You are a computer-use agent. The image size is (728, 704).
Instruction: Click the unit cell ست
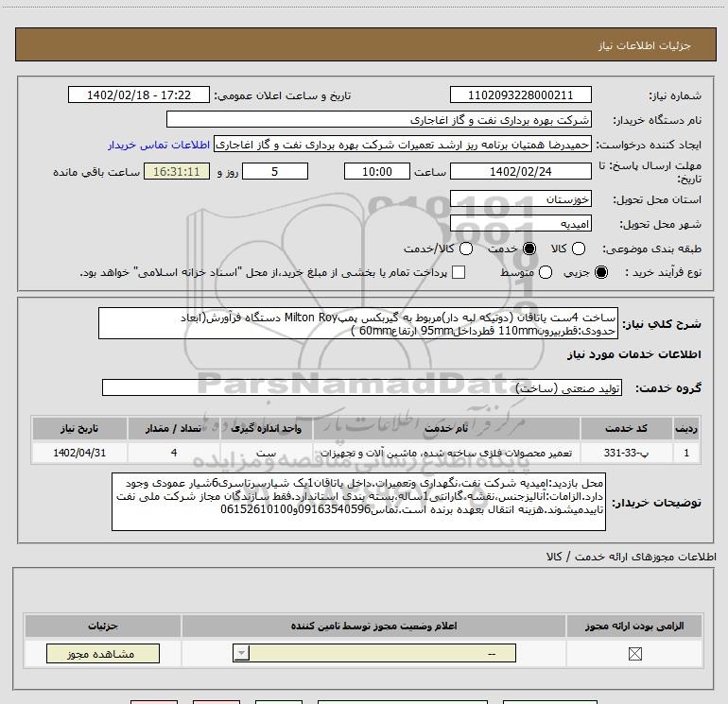click(x=266, y=453)
